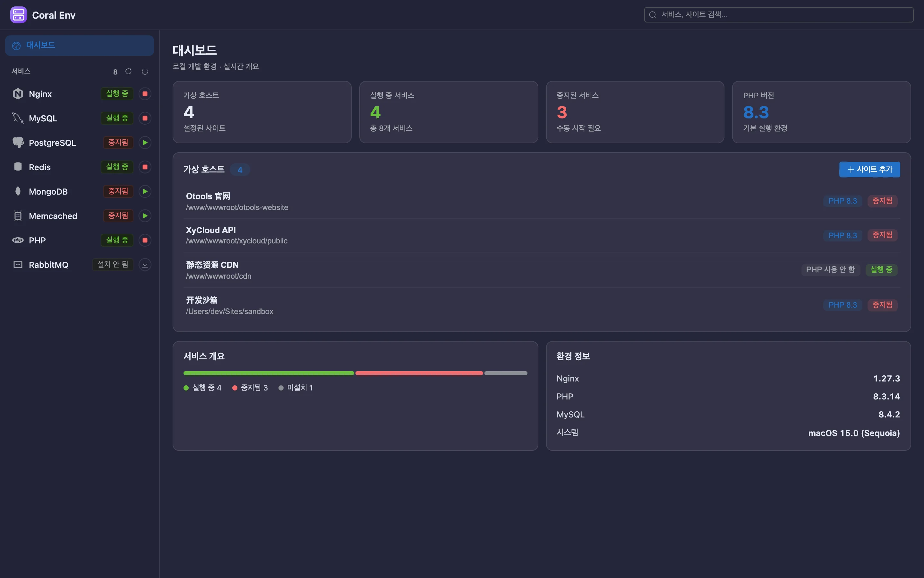Click the PHP 버전 8.3 stat card

(x=821, y=112)
